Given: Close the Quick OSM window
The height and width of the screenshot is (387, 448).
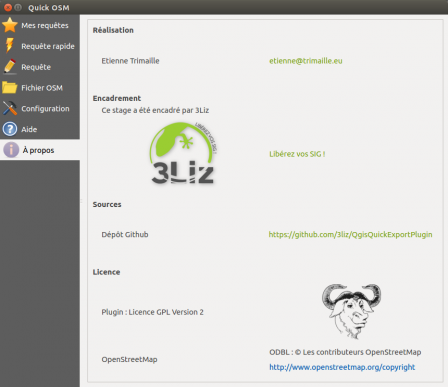Looking at the screenshot, I should pos(8,7).
